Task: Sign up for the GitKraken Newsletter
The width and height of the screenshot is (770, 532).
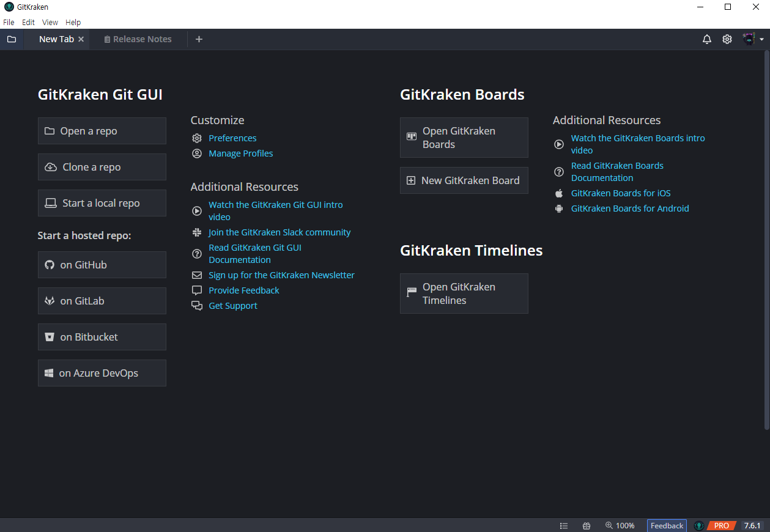Action: click(281, 275)
